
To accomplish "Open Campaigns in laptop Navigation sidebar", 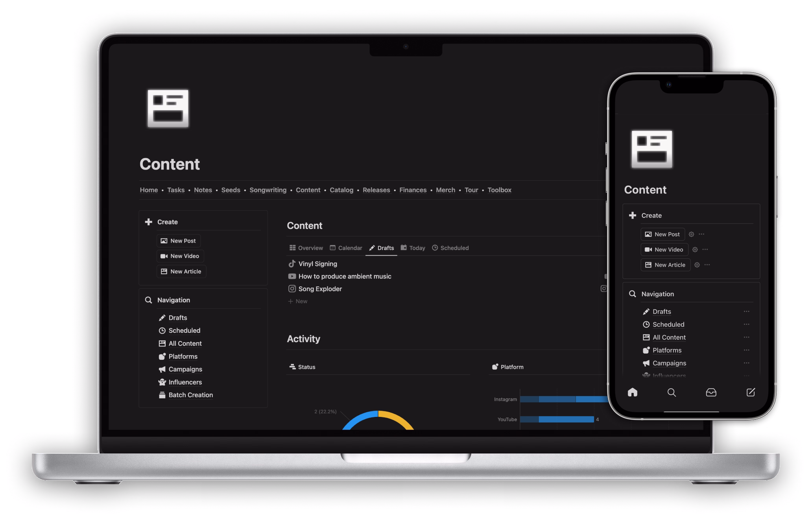I will (x=180, y=369).
